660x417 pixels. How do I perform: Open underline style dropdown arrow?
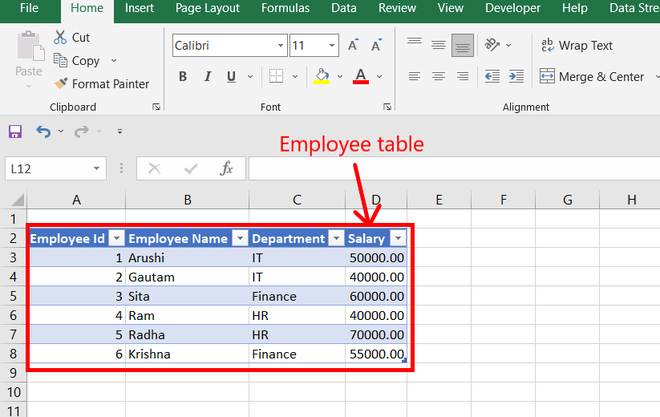click(250, 77)
